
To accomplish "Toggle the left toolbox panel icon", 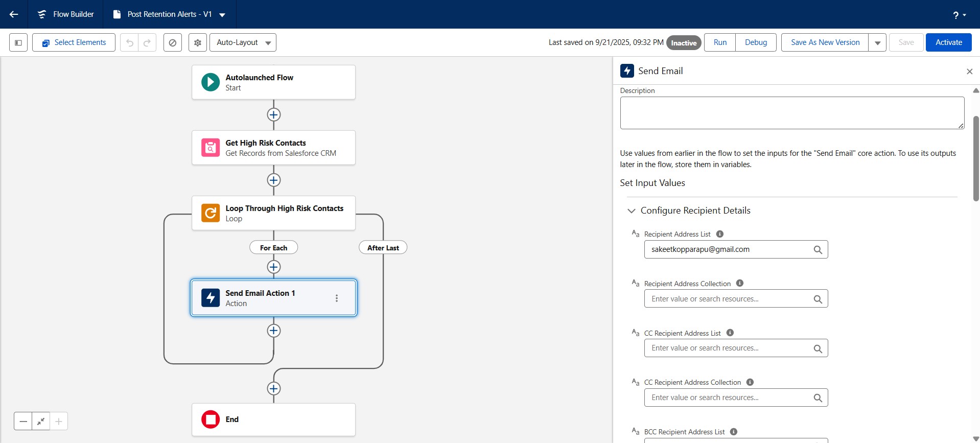I will [18, 42].
